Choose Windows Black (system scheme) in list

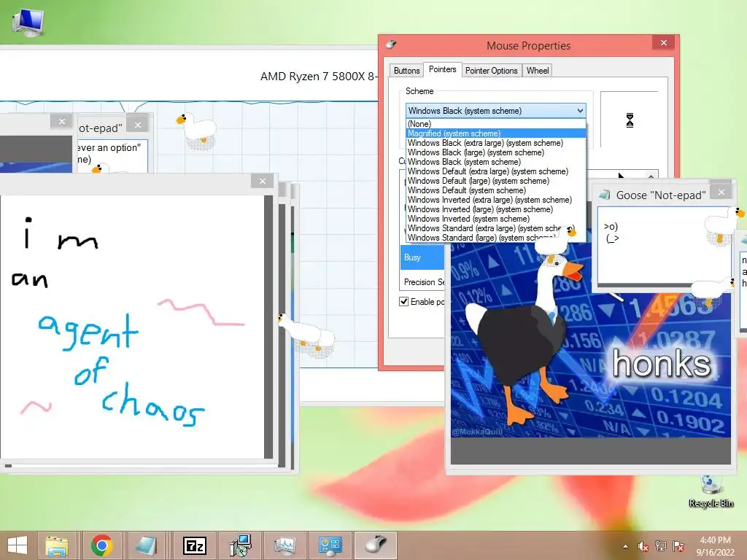[x=495, y=162]
